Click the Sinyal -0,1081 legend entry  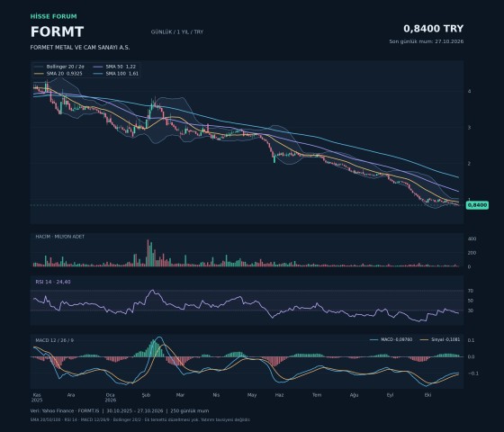tap(440, 339)
